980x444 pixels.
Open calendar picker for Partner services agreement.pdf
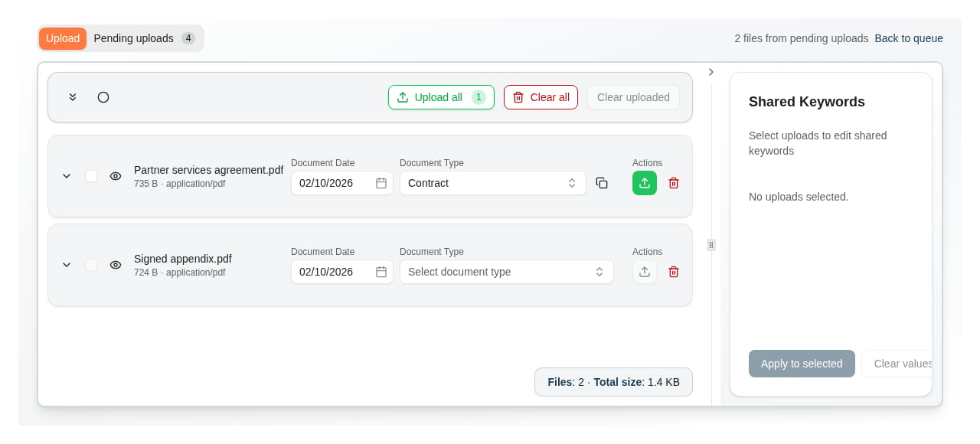pos(381,183)
